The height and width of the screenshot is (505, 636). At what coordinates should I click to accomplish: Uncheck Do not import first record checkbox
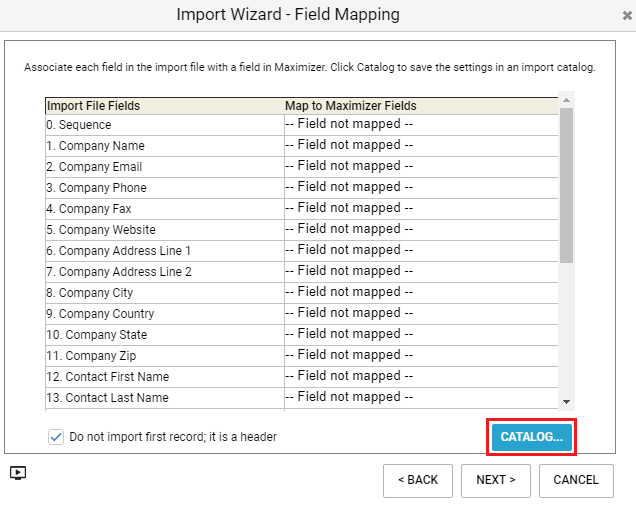coord(56,437)
